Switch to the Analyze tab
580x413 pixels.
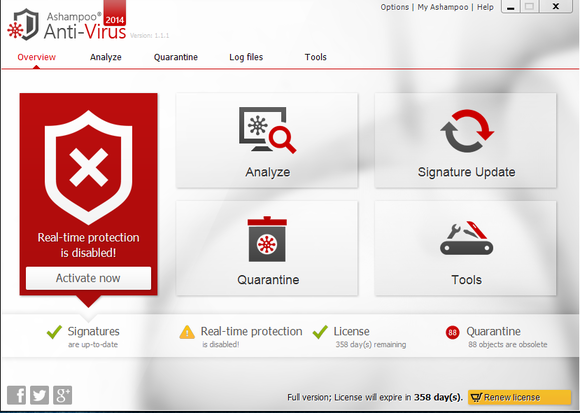pyautogui.click(x=106, y=57)
